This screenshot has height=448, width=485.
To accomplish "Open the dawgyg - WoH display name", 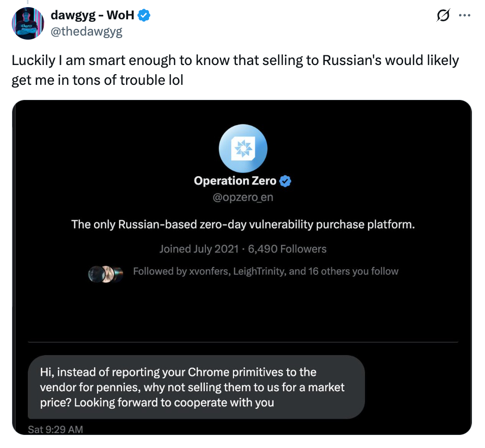I will [92, 16].
